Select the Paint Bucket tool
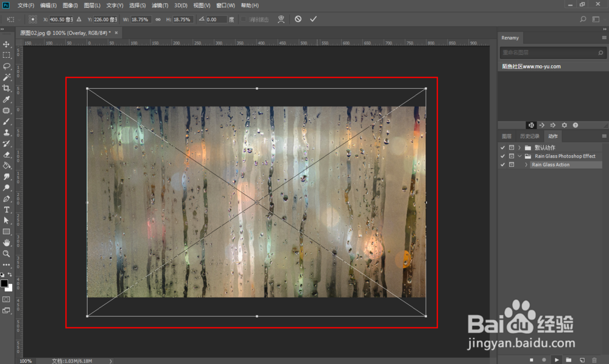 coord(6,166)
